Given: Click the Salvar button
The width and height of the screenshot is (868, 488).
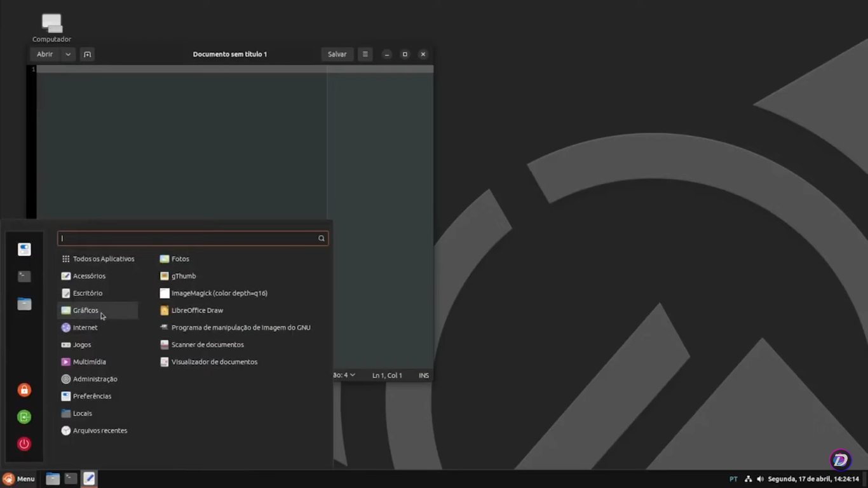Looking at the screenshot, I should coord(337,54).
